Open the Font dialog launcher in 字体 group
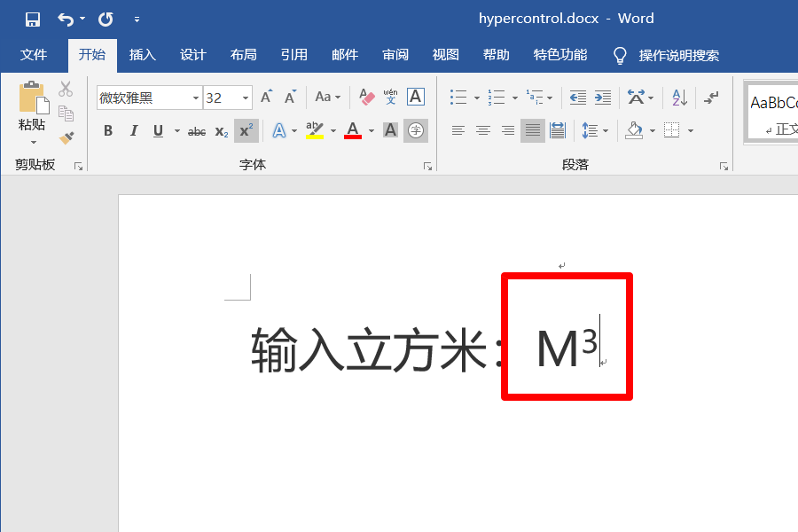This screenshot has width=798, height=532. (x=428, y=164)
